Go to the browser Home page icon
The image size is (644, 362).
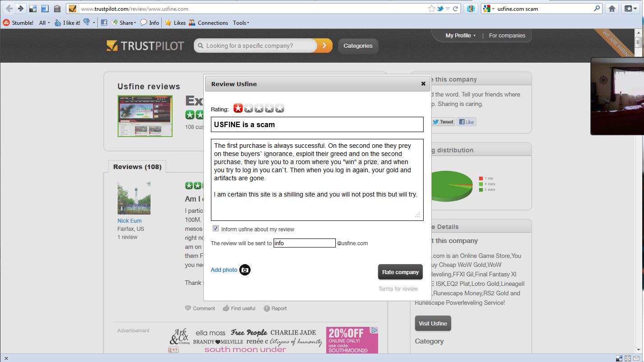pyautogui.click(x=612, y=9)
